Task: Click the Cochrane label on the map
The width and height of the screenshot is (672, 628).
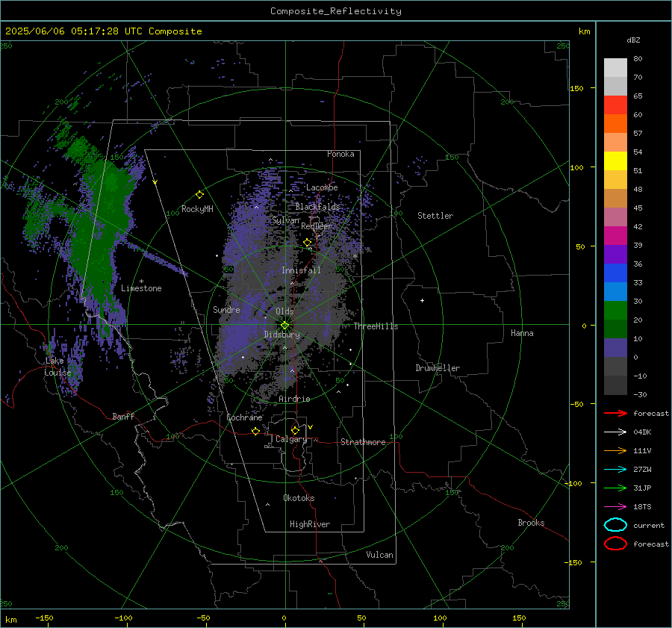Action: (x=244, y=417)
